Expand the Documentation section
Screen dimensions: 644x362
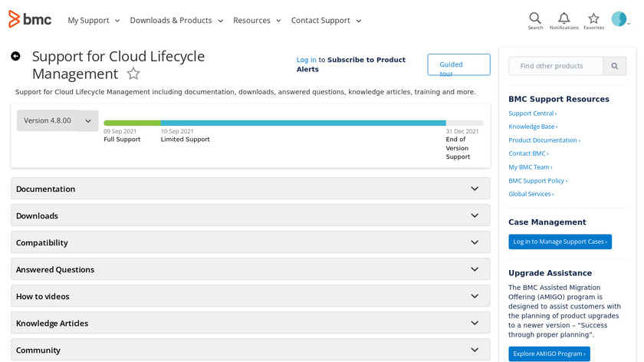point(251,189)
